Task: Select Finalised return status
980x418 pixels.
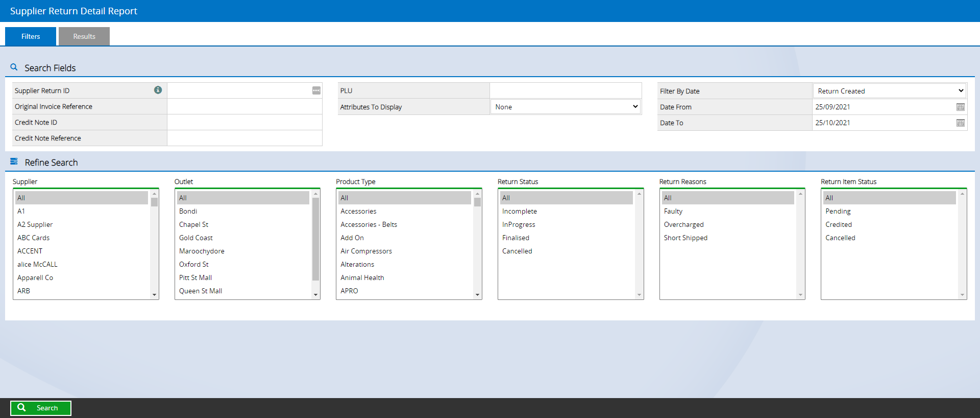Action: 567,238
